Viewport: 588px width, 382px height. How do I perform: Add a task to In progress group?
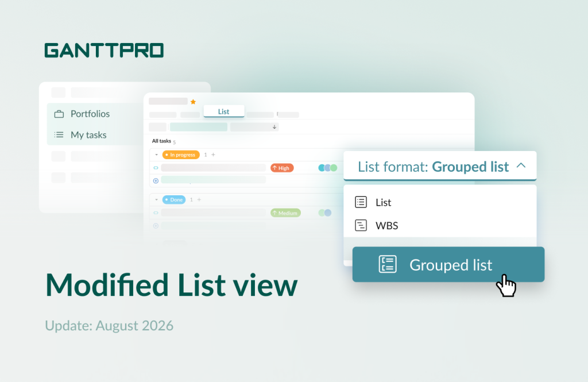click(214, 155)
